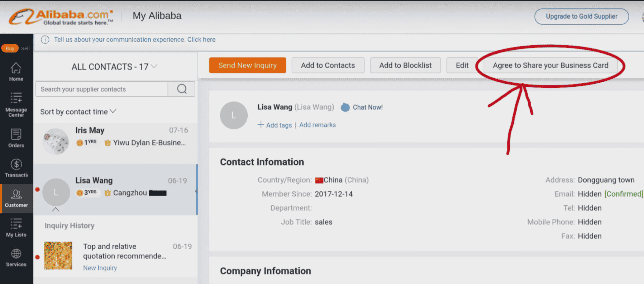This screenshot has width=644, height=284.
Task: Open My Lists in sidebar
Action: point(16,228)
